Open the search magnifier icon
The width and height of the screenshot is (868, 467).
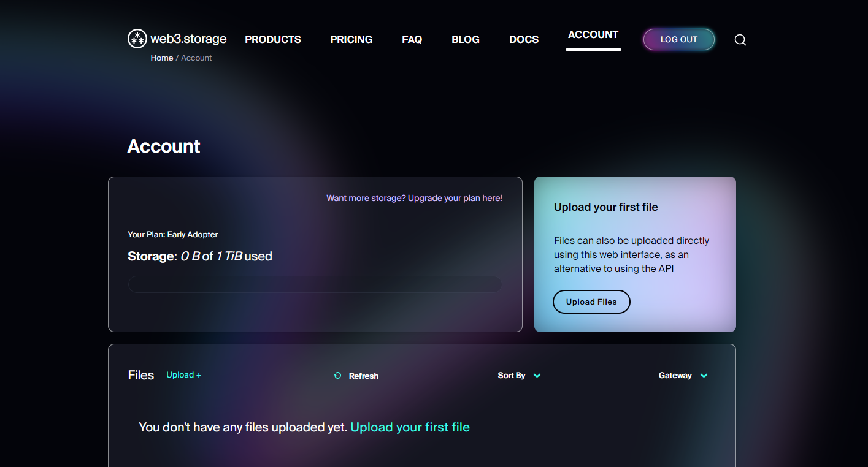click(x=740, y=40)
